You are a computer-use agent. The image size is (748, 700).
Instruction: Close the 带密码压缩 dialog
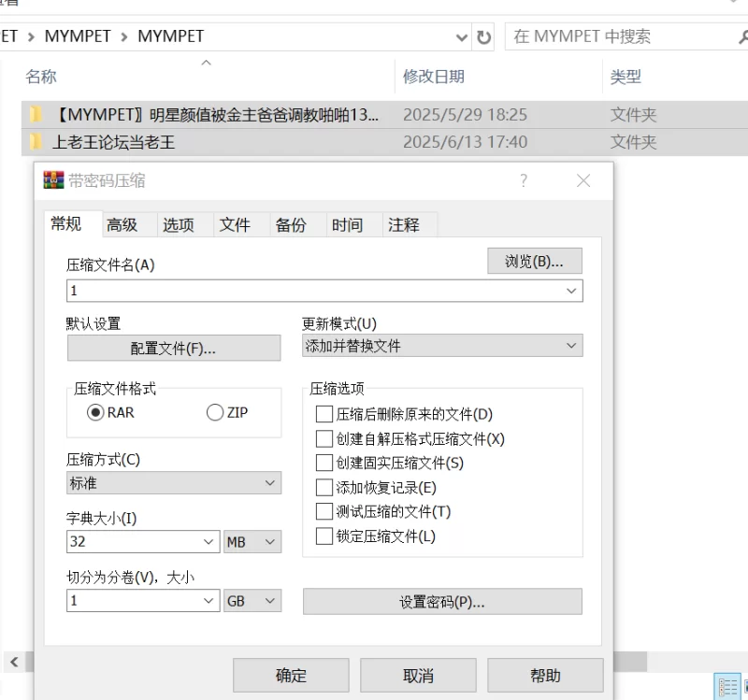click(x=583, y=180)
